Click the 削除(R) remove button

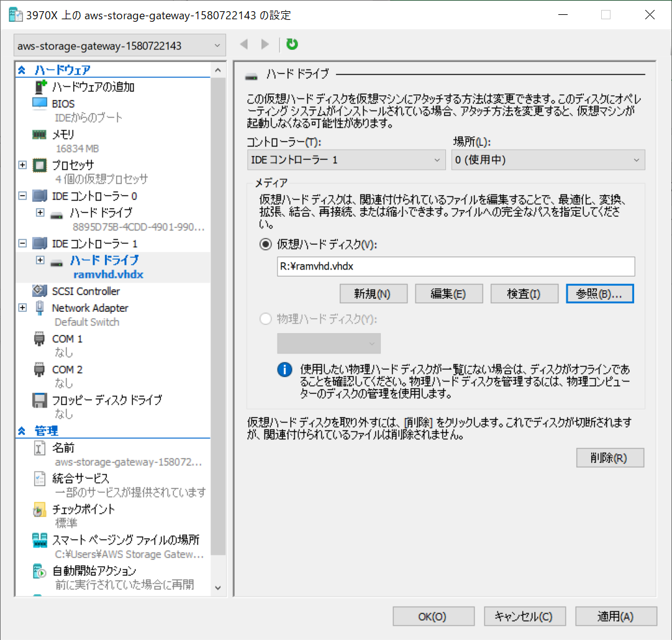pyautogui.click(x=610, y=458)
